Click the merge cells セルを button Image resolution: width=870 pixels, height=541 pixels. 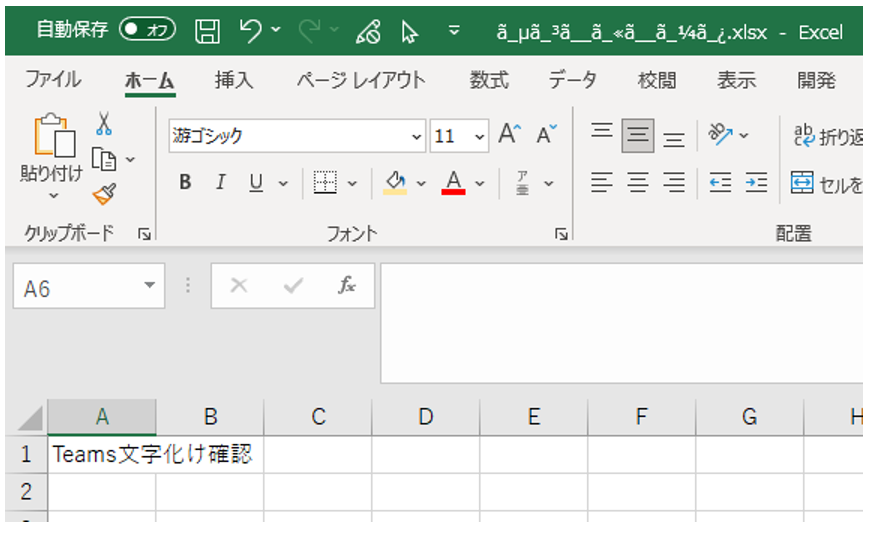tap(826, 183)
